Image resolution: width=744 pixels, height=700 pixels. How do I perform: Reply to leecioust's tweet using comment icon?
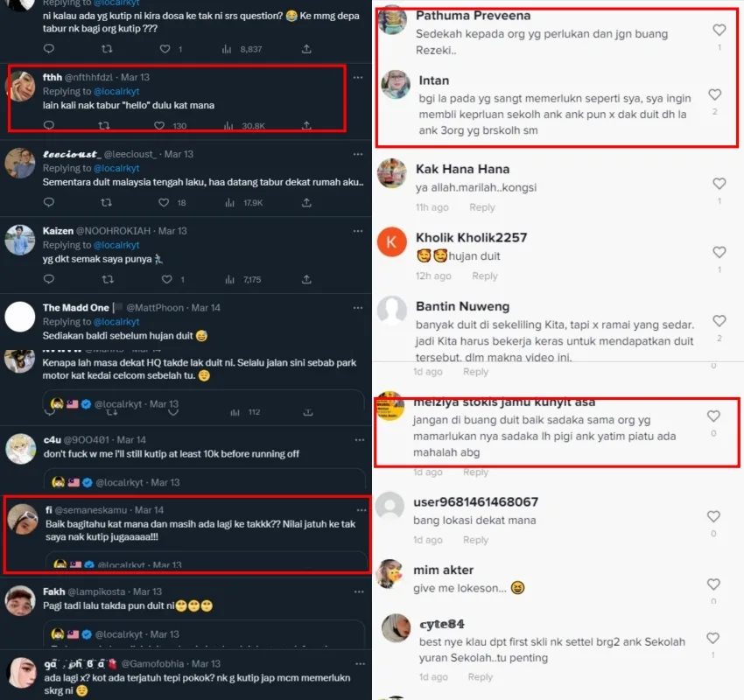tap(49, 203)
